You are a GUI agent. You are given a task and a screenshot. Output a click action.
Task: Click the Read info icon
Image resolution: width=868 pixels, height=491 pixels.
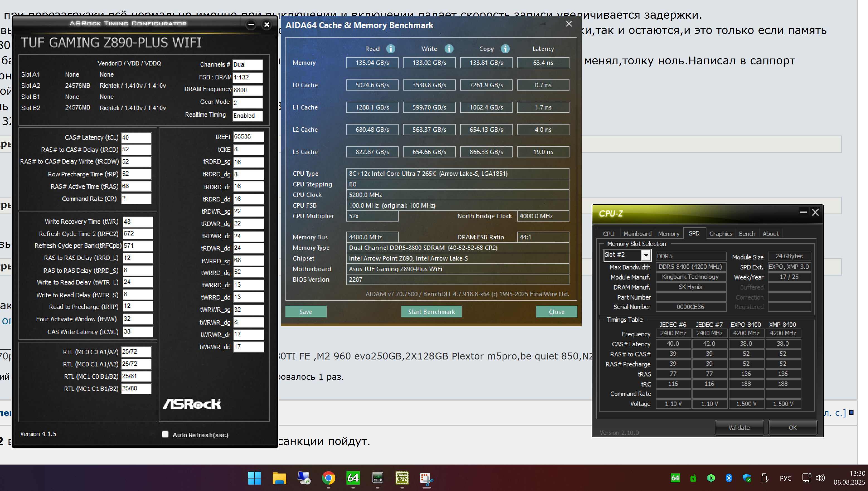point(391,49)
